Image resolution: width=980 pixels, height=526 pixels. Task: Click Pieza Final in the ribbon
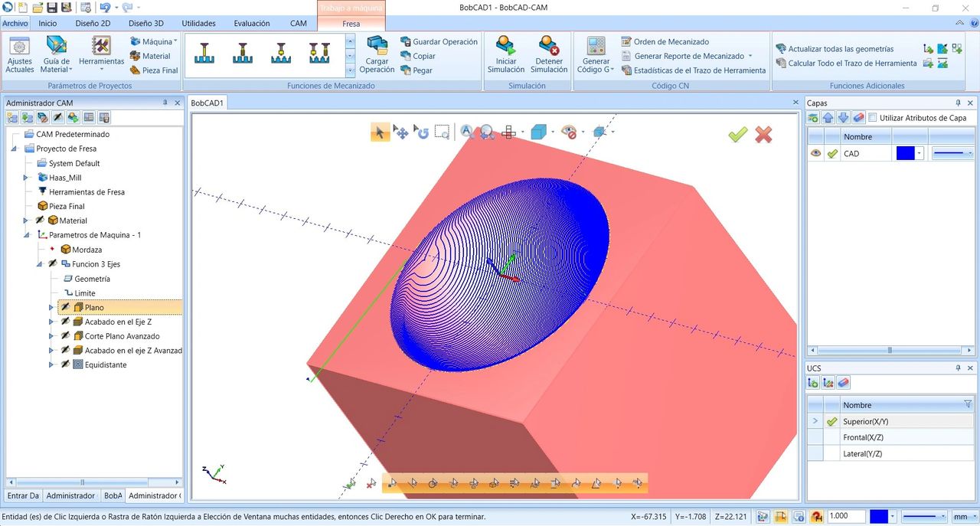pos(154,70)
